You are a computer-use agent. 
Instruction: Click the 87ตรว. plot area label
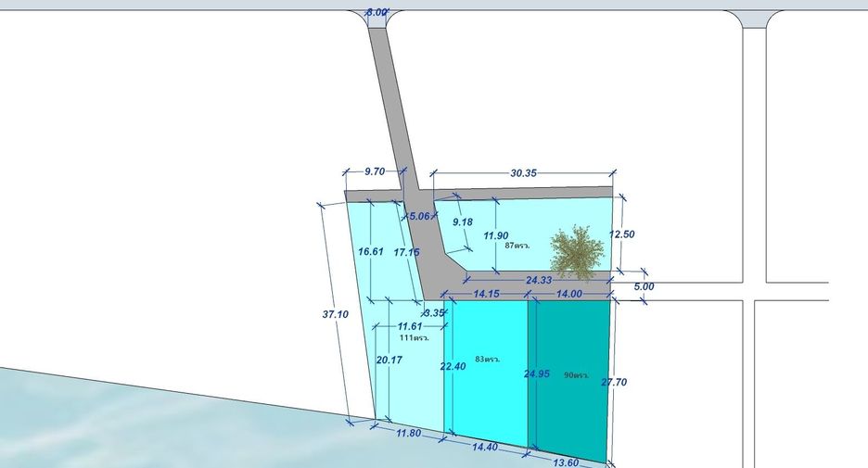517,245
